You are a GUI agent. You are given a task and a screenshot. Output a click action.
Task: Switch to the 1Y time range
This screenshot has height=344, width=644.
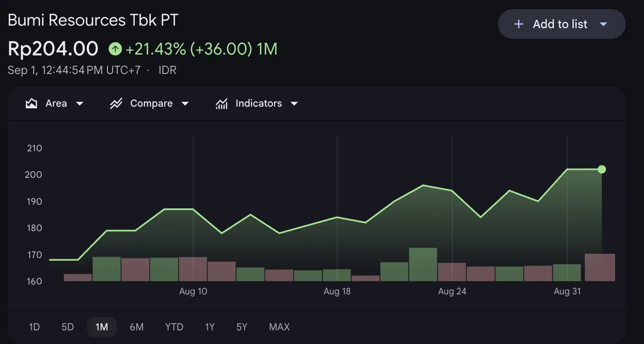click(210, 327)
